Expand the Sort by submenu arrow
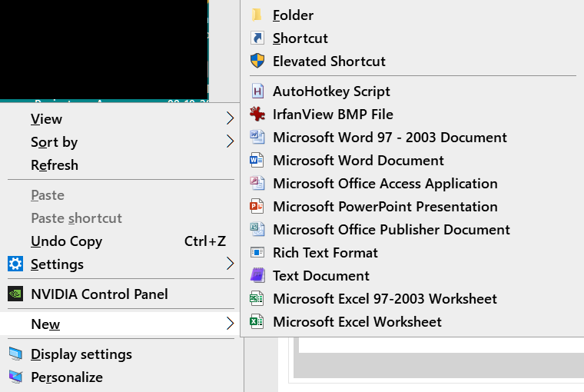The width and height of the screenshot is (584, 392). click(231, 141)
